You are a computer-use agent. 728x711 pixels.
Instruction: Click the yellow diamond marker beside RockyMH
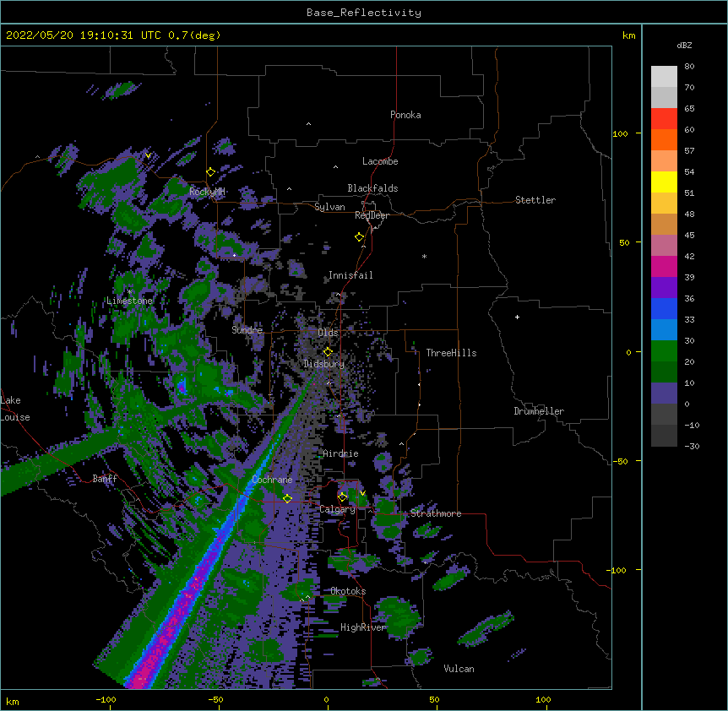tap(211, 172)
